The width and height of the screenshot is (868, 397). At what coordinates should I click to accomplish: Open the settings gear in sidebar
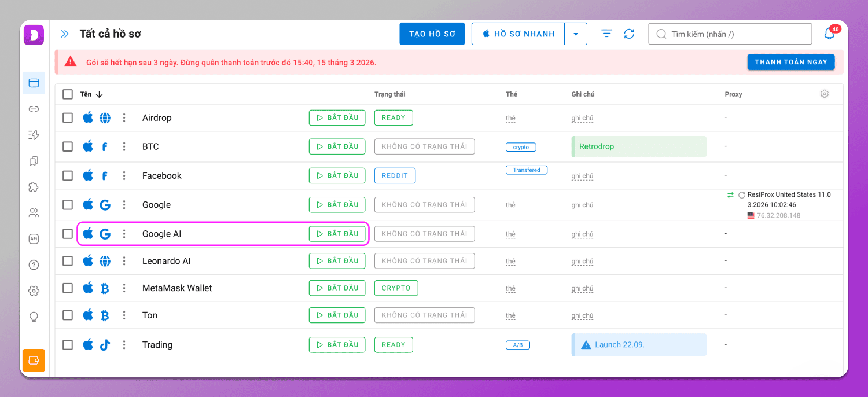(34, 291)
